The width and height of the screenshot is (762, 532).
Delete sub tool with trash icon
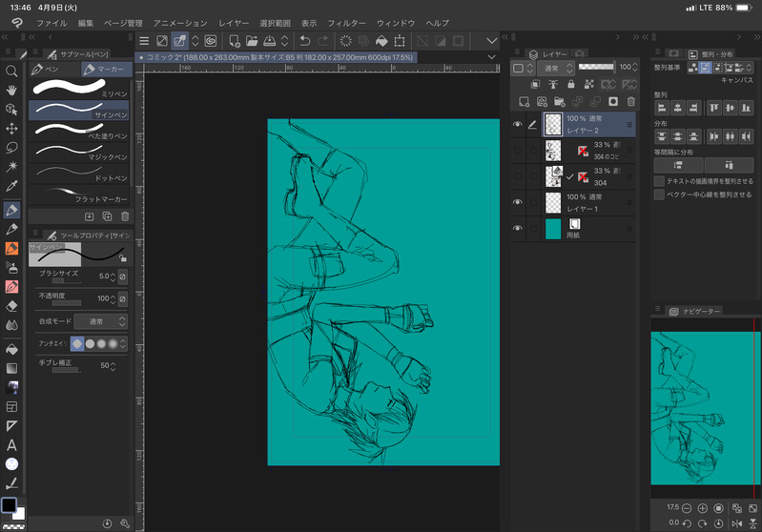pyautogui.click(x=124, y=216)
